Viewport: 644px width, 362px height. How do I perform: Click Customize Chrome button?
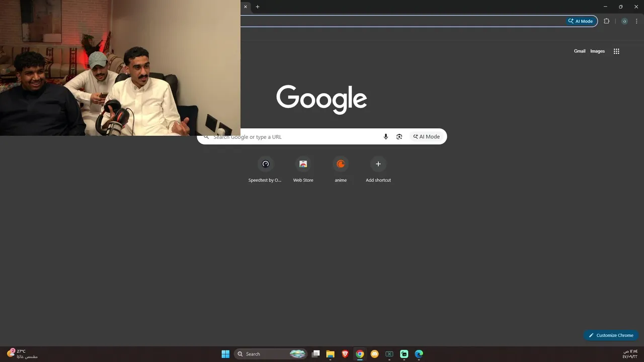click(x=611, y=335)
